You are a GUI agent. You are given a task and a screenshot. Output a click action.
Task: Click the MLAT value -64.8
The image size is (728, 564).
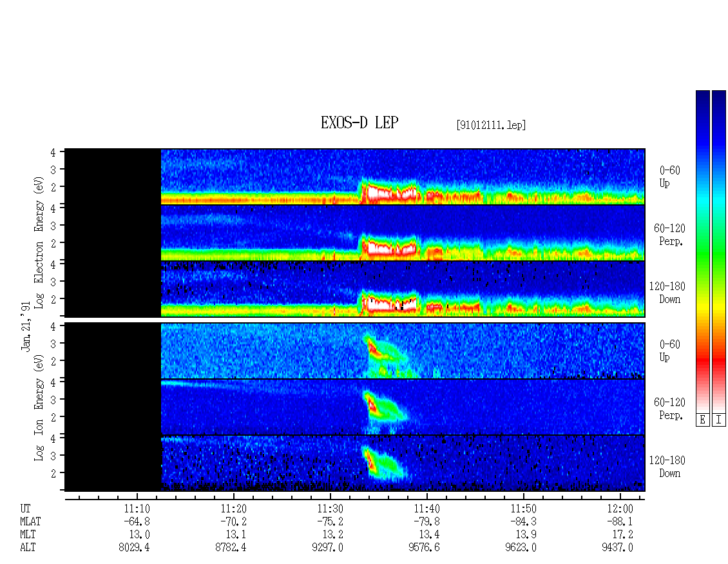pyautogui.click(x=137, y=521)
